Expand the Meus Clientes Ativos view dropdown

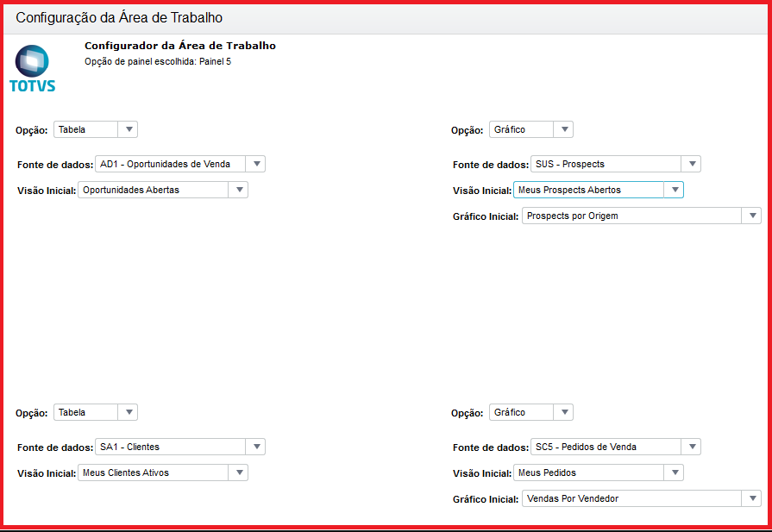[x=163, y=473]
